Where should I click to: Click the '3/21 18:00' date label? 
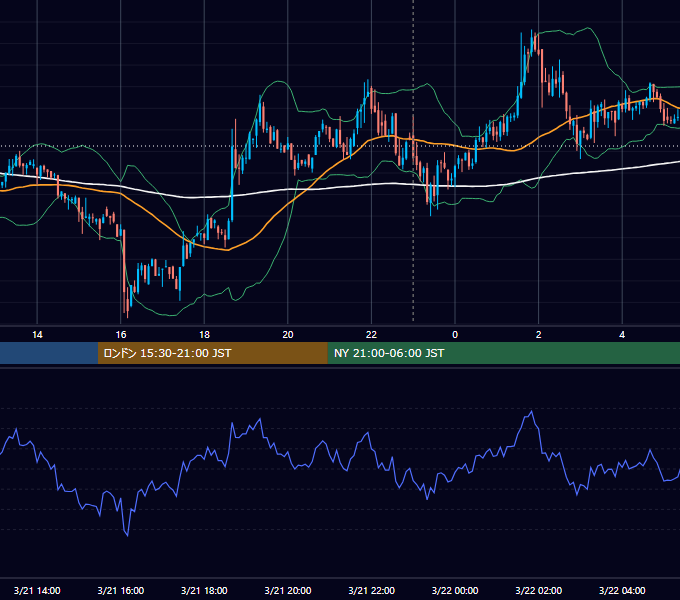tap(204, 590)
